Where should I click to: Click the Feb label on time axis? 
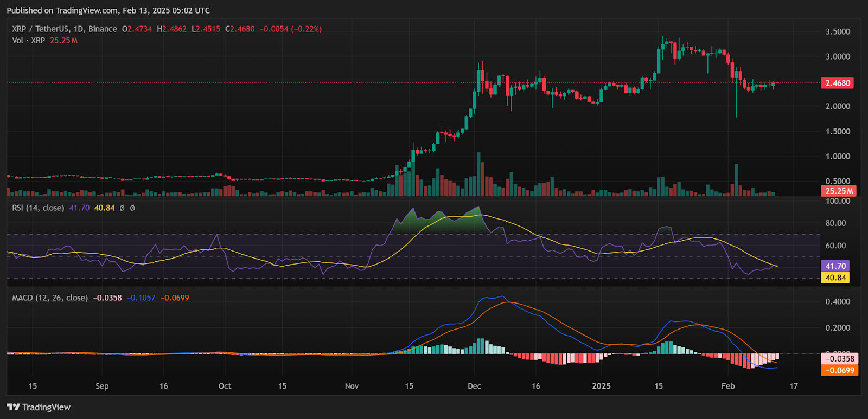(x=728, y=386)
